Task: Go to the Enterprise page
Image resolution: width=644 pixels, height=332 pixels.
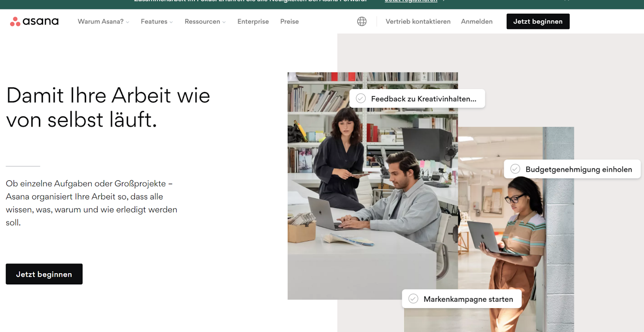Action: 253,21
